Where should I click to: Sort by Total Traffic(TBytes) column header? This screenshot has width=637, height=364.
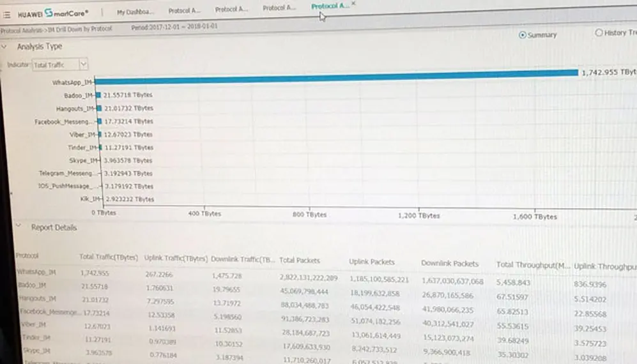click(109, 257)
